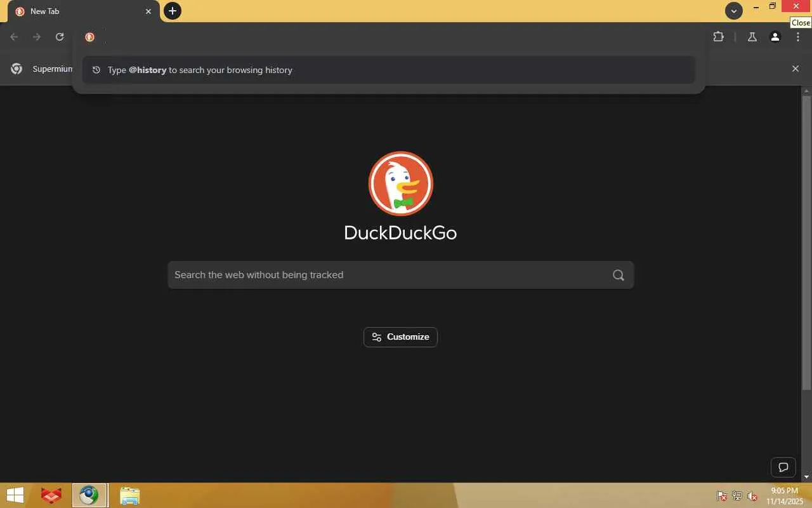
Task: Go back to the previous page
Action: 14,37
